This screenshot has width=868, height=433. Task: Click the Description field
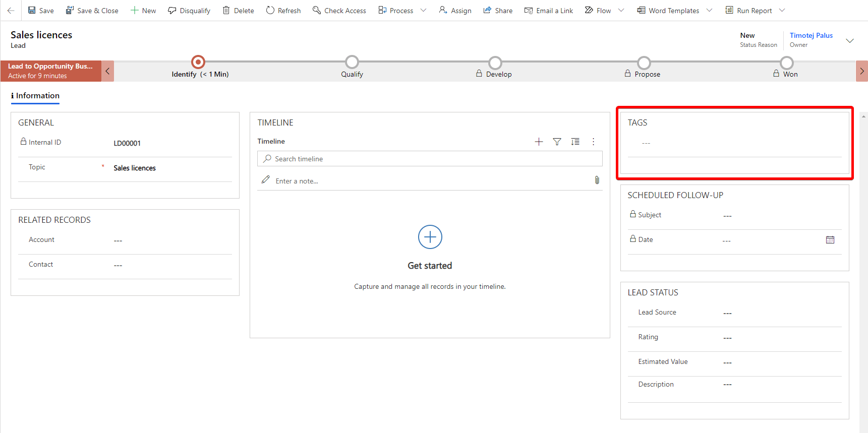point(781,385)
